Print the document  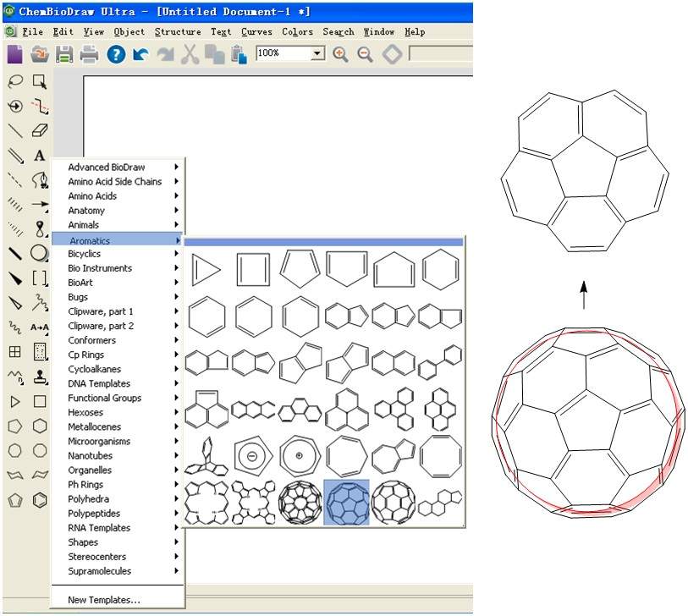89,54
